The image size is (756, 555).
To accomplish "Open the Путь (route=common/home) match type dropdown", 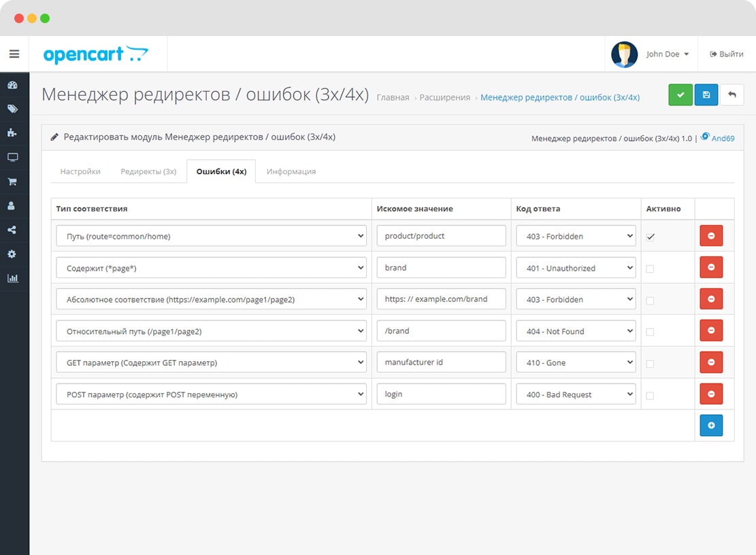I will 211,236.
